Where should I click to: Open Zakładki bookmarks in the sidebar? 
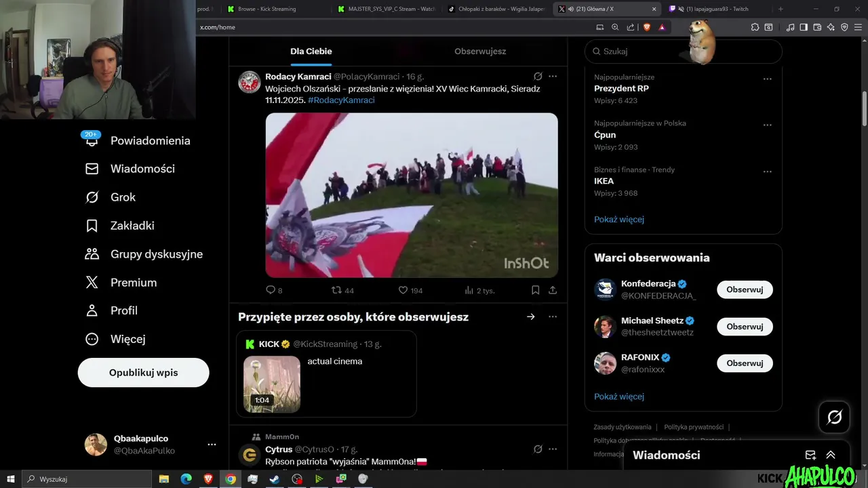click(x=120, y=226)
